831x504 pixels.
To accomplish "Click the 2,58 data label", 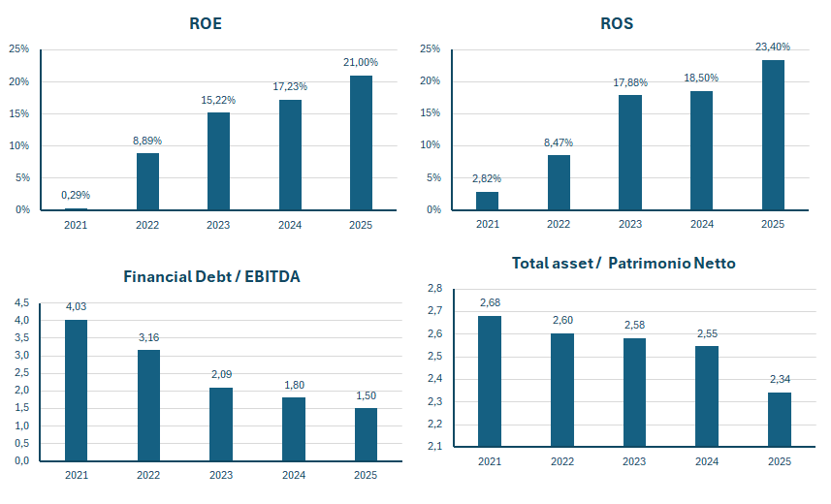I will point(635,325).
